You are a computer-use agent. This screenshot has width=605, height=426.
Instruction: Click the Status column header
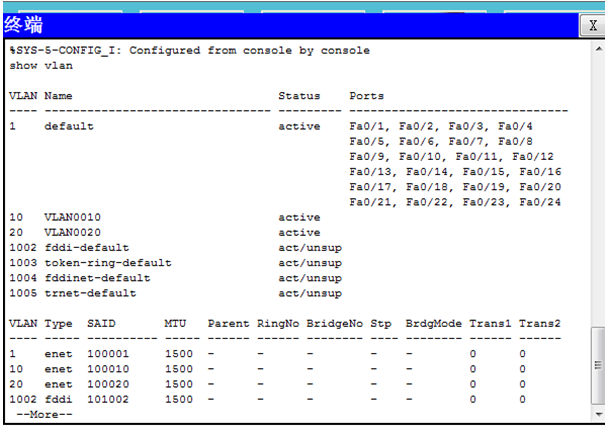[x=299, y=96]
